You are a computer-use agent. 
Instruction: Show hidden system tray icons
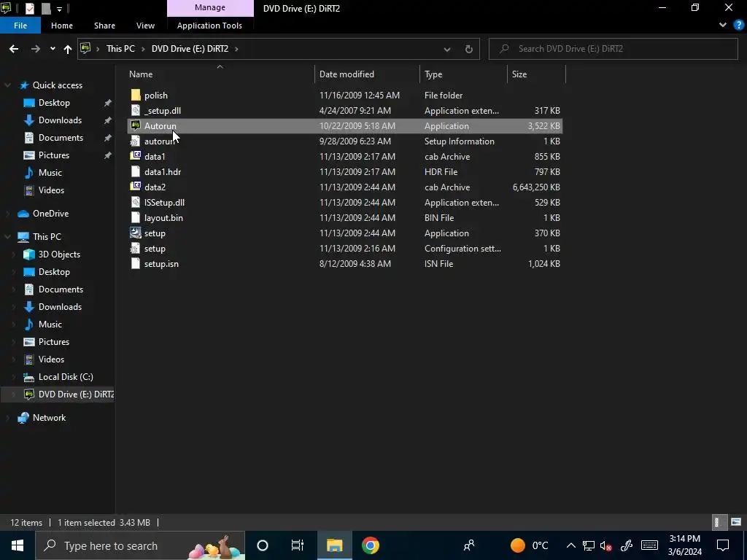[x=570, y=545]
